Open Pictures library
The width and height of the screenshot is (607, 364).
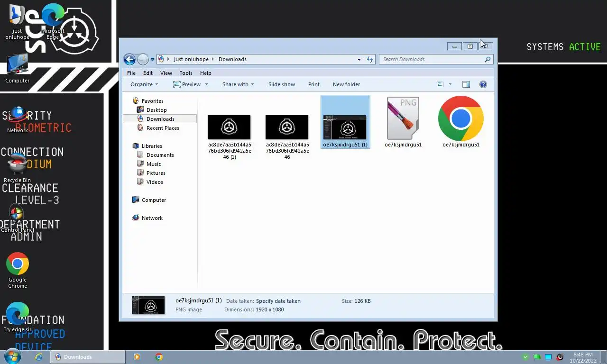click(x=156, y=173)
